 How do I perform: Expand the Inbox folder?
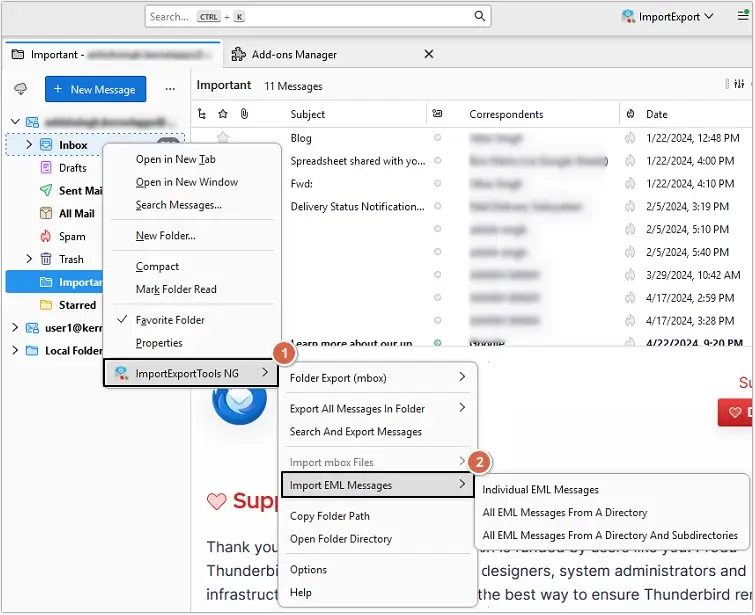[x=29, y=144]
